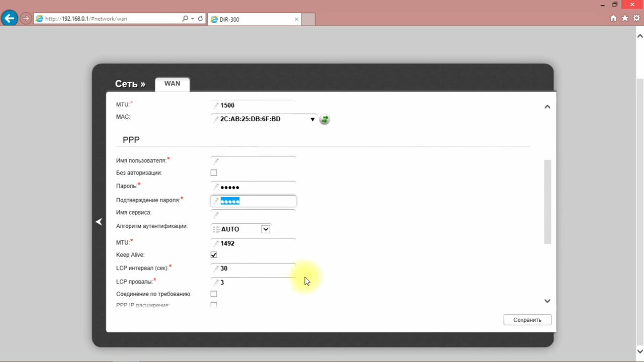Click the Имя сервиса input field
Screen dimensions: 644x362
coord(253,214)
